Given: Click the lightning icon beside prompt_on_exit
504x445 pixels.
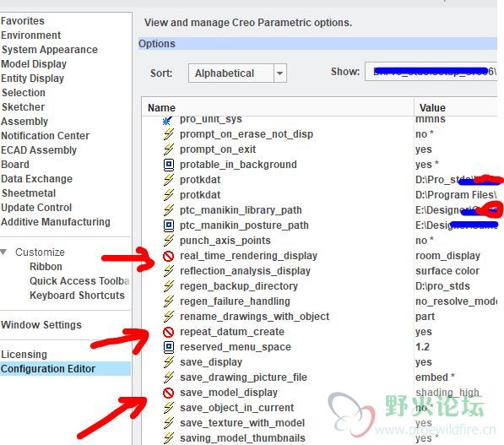Looking at the screenshot, I should [x=169, y=149].
